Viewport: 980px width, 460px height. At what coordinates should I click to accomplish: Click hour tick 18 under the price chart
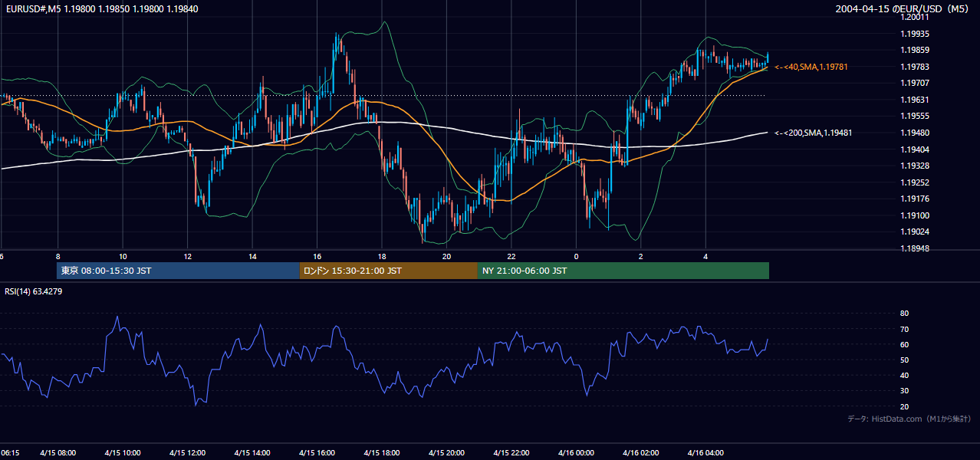382,257
